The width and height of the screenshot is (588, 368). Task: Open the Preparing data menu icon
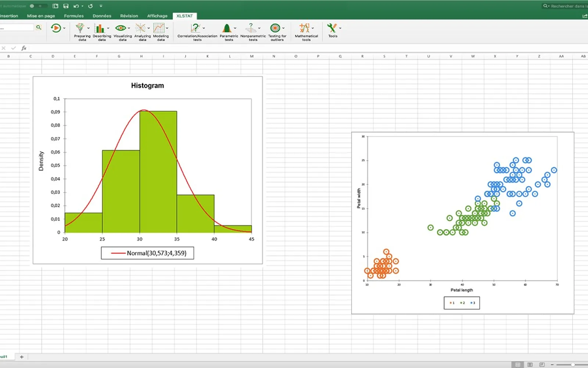[80, 28]
